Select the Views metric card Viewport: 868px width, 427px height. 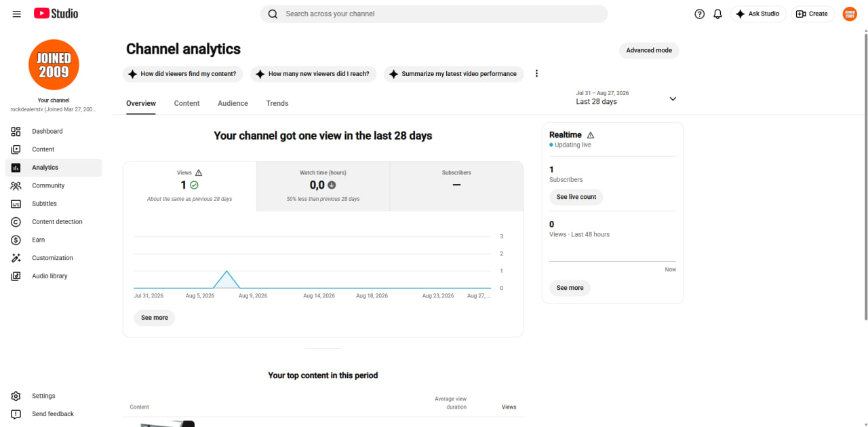tap(190, 186)
